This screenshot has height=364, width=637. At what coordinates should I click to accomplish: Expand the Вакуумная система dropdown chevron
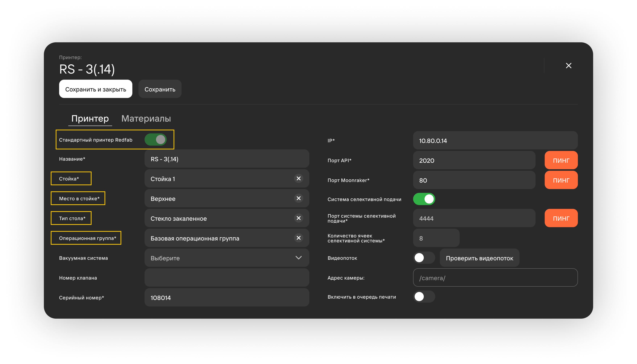click(298, 258)
